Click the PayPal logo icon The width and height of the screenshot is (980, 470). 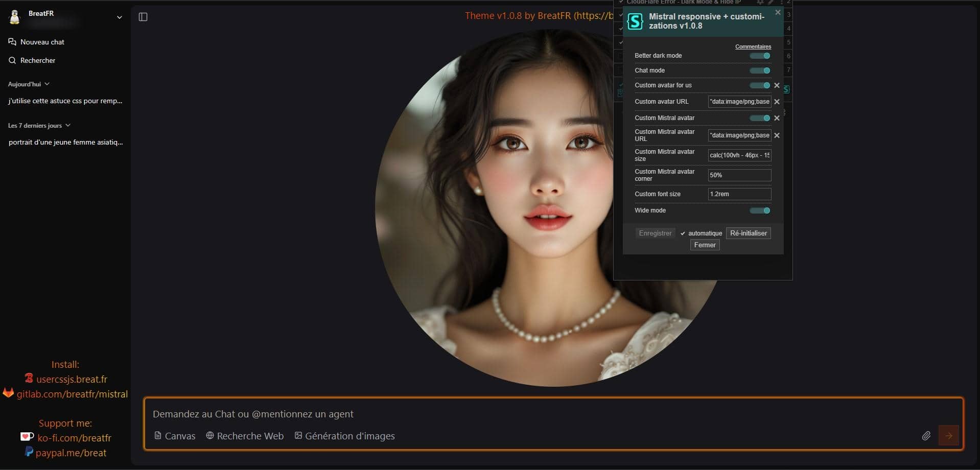29,452
